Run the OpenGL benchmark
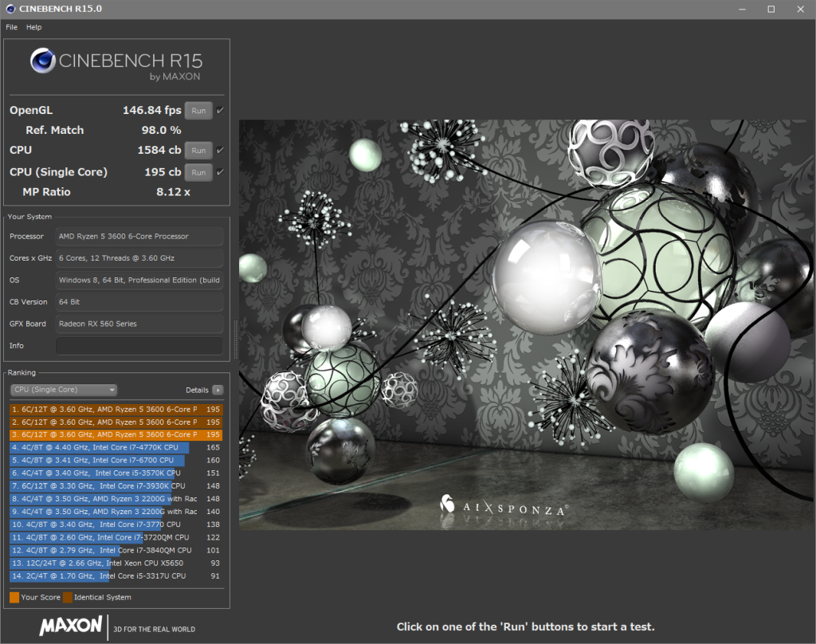The image size is (816, 644). coord(198,110)
